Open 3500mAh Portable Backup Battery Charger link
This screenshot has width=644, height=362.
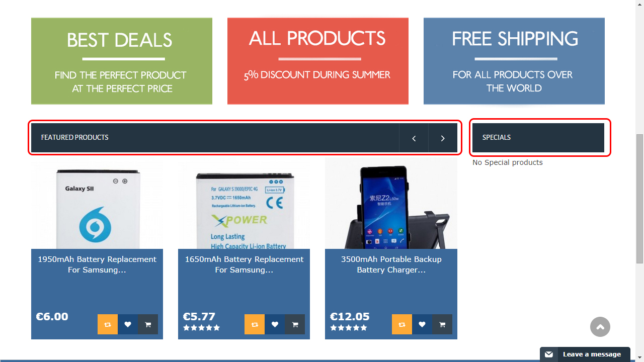[x=391, y=264]
